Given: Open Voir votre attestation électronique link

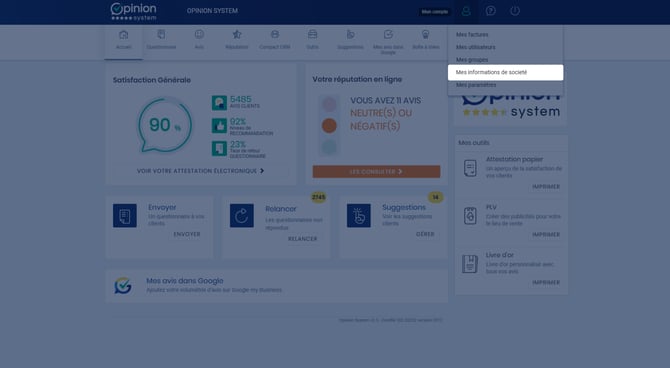Looking at the screenshot, I should coord(200,171).
